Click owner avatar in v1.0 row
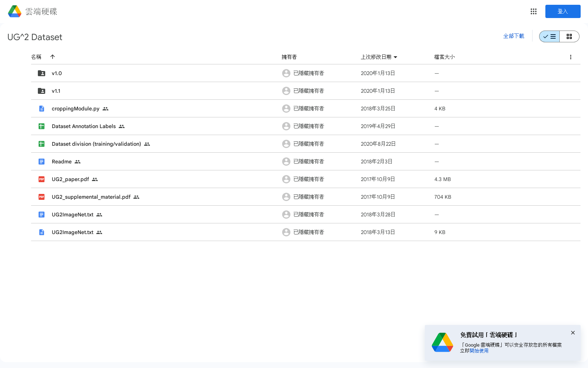The width and height of the screenshot is (588, 368). tap(286, 73)
